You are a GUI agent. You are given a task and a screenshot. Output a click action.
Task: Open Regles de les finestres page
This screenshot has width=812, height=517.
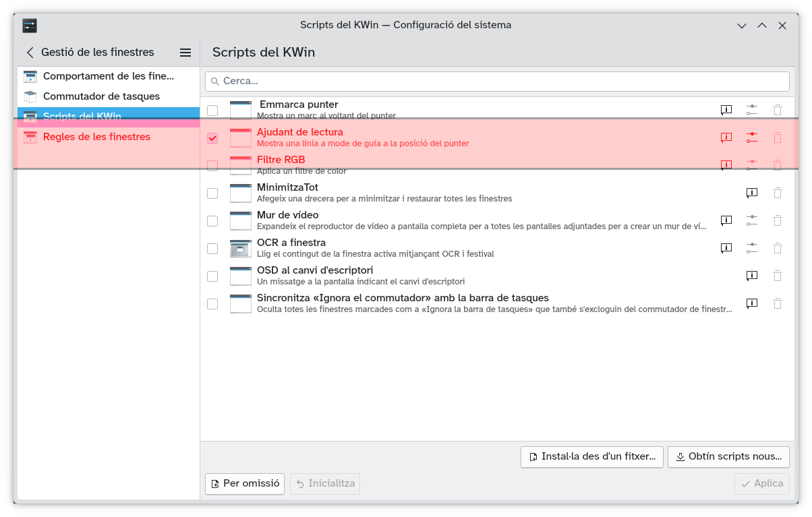pos(109,137)
